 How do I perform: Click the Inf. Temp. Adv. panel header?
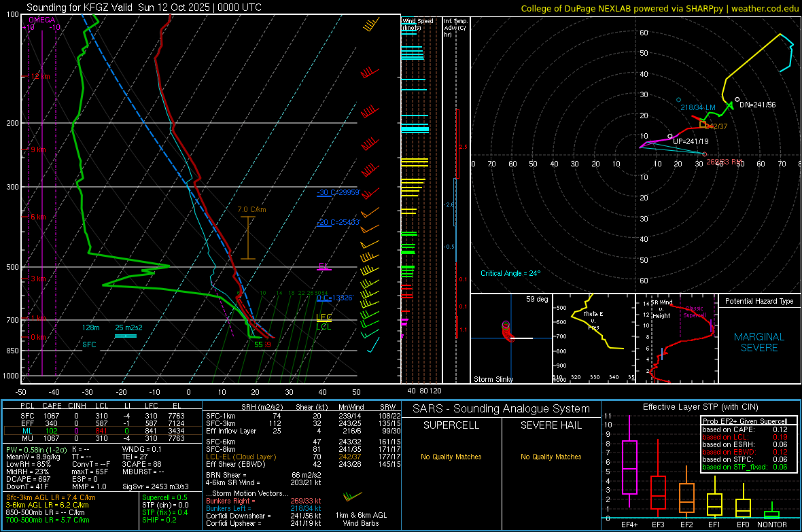455,28
